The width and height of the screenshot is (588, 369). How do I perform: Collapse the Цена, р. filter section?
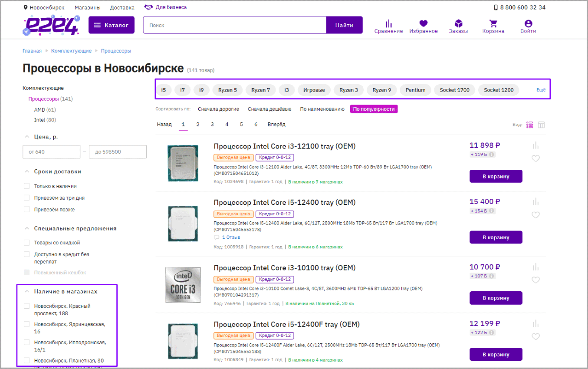[x=27, y=137]
